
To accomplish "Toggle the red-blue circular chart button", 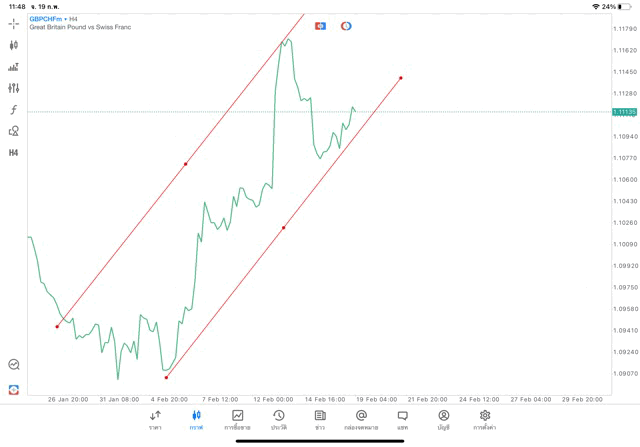I will click(x=346, y=26).
